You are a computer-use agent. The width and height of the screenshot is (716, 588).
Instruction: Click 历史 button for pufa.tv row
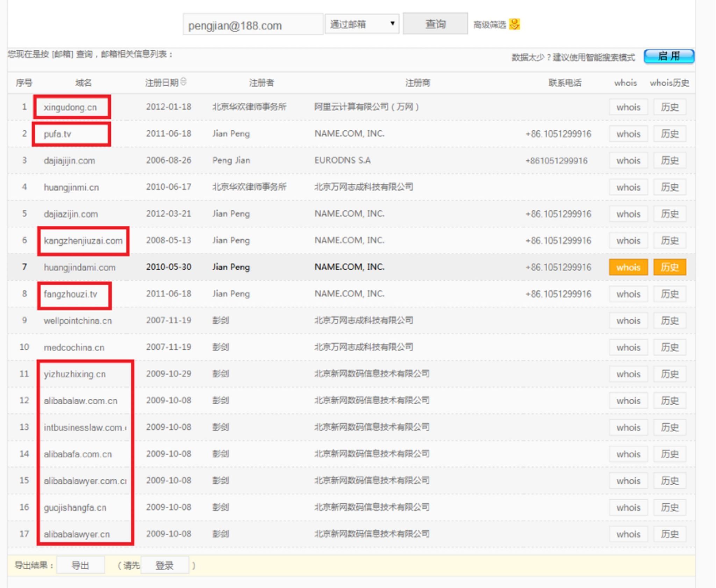(670, 134)
